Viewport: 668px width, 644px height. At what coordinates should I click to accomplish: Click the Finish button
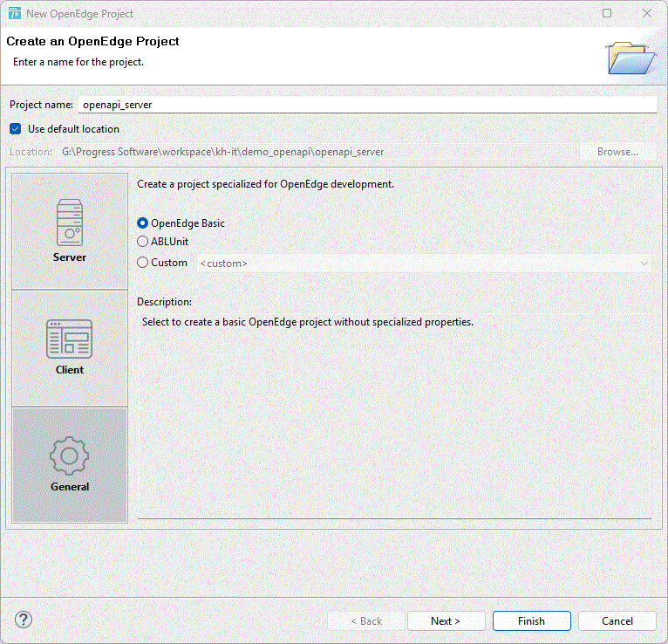[x=531, y=621]
